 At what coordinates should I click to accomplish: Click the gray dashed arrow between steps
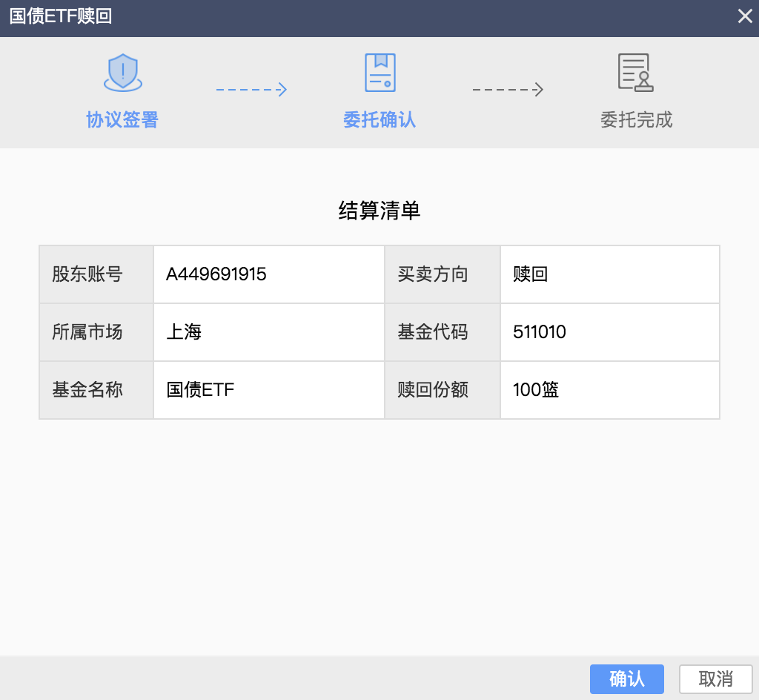(x=508, y=90)
